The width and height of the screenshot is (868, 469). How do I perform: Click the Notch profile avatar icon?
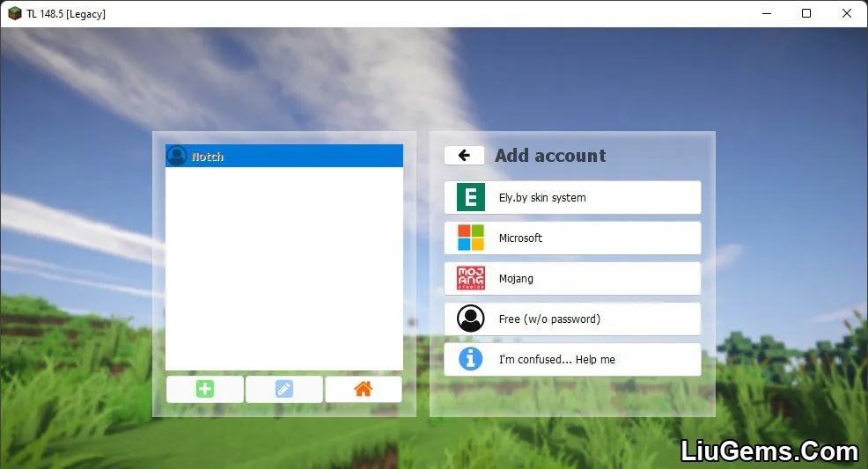click(x=177, y=156)
